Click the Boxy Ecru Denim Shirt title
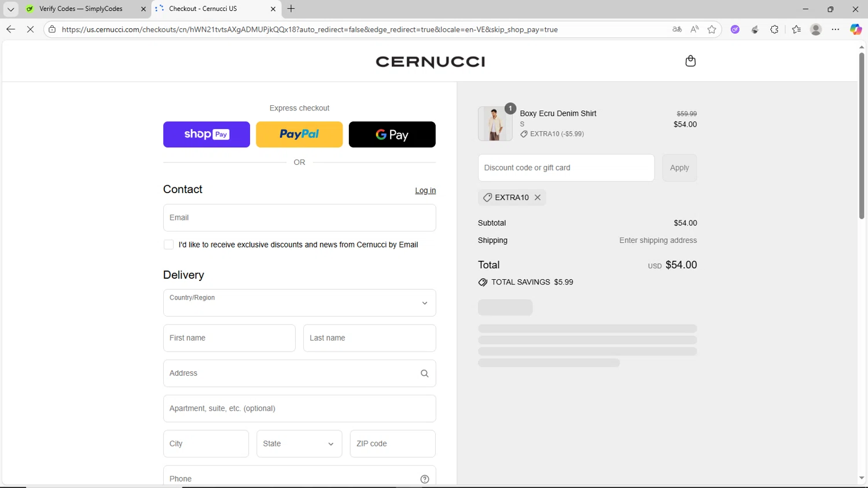Viewport: 868px width, 488px height. click(558, 113)
